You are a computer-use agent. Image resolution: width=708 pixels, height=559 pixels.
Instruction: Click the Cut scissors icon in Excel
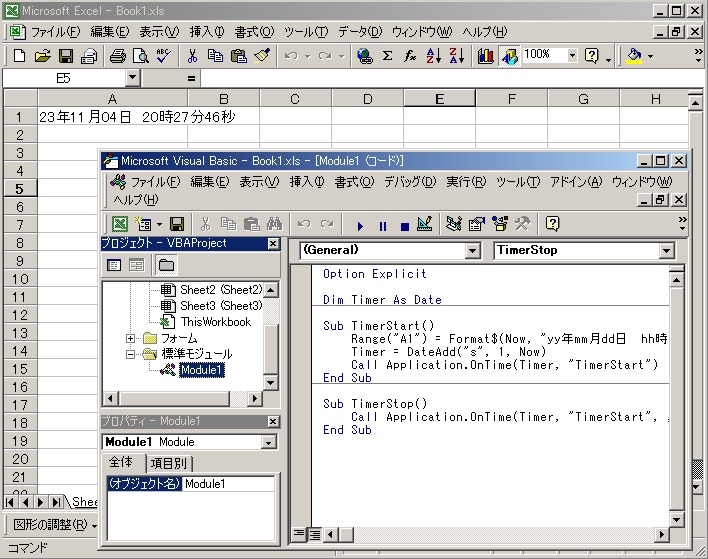(192, 56)
